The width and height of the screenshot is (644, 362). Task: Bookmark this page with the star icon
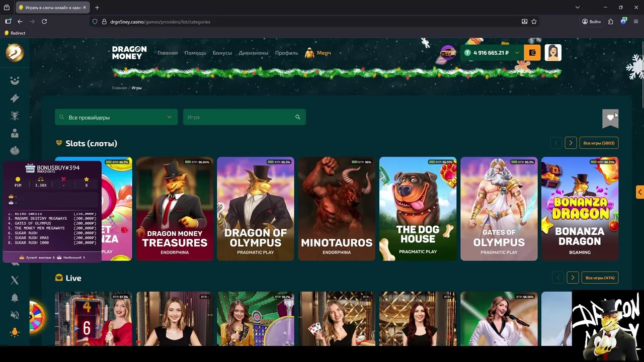tap(534, 22)
